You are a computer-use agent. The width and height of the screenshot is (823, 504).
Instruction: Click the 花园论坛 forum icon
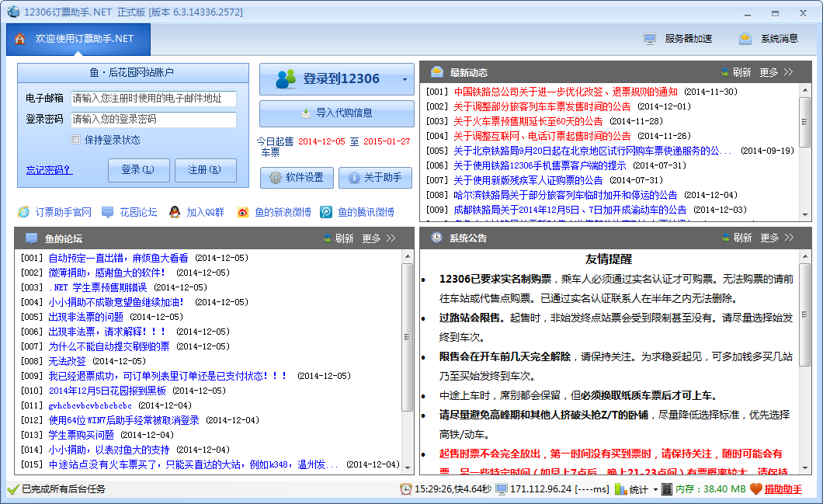(x=108, y=212)
